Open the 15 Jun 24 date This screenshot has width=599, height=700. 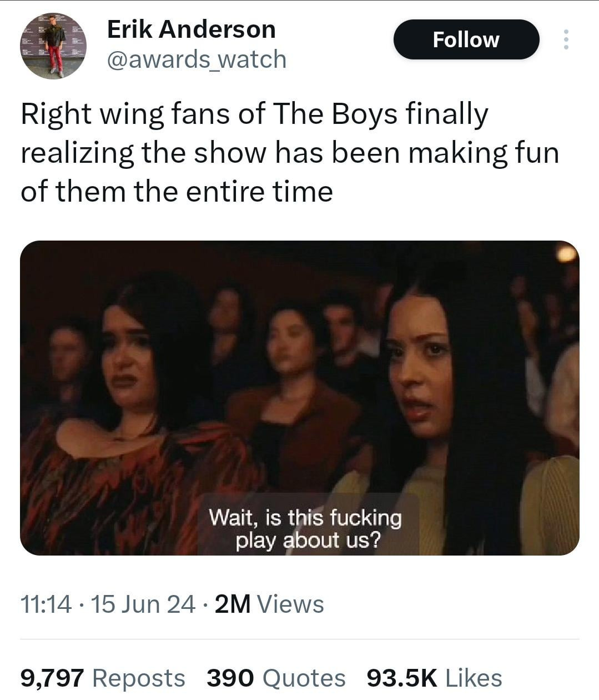[x=142, y=604]
